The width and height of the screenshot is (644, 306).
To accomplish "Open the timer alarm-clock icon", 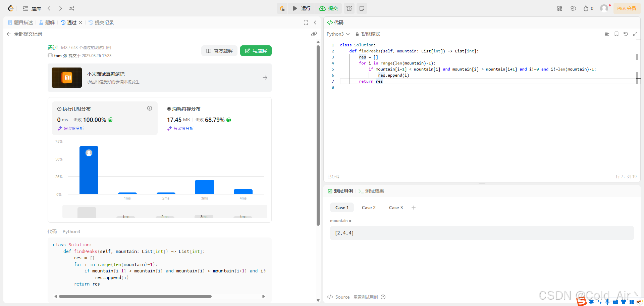I will 349,8.
